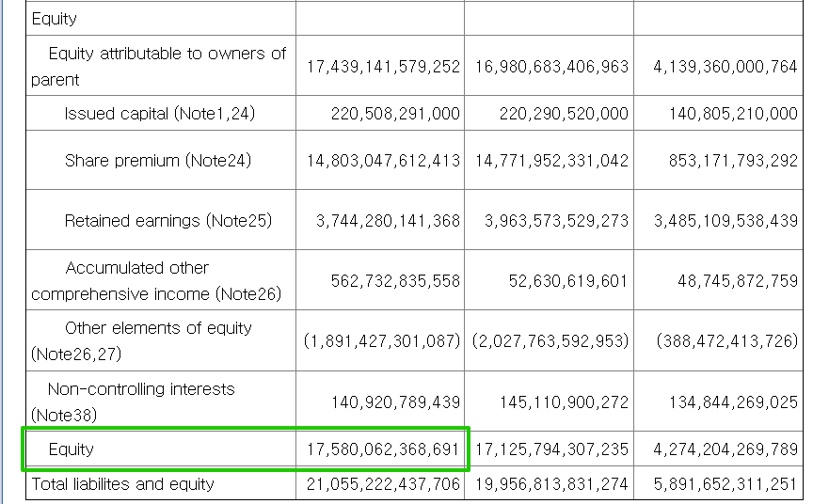The image size is (829, 504).
Task: Select the issued capital value 220,508,291,000
Action: (395, 114)
